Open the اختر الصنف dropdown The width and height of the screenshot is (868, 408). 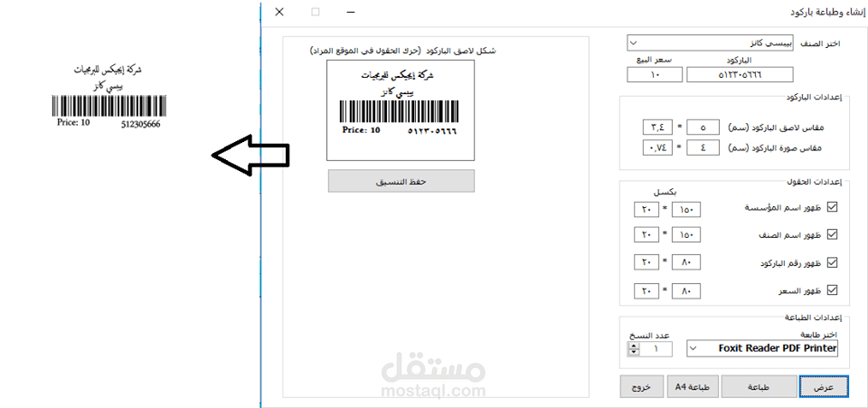point(711,43)
